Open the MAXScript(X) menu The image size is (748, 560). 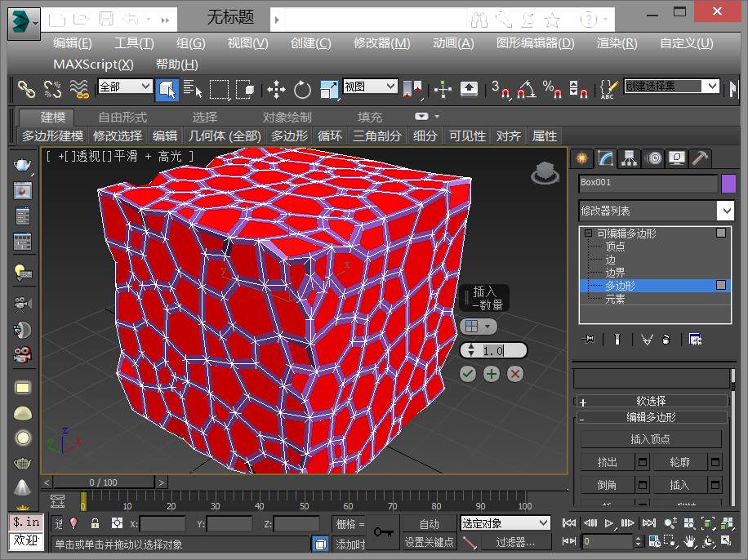coord(93,64)
